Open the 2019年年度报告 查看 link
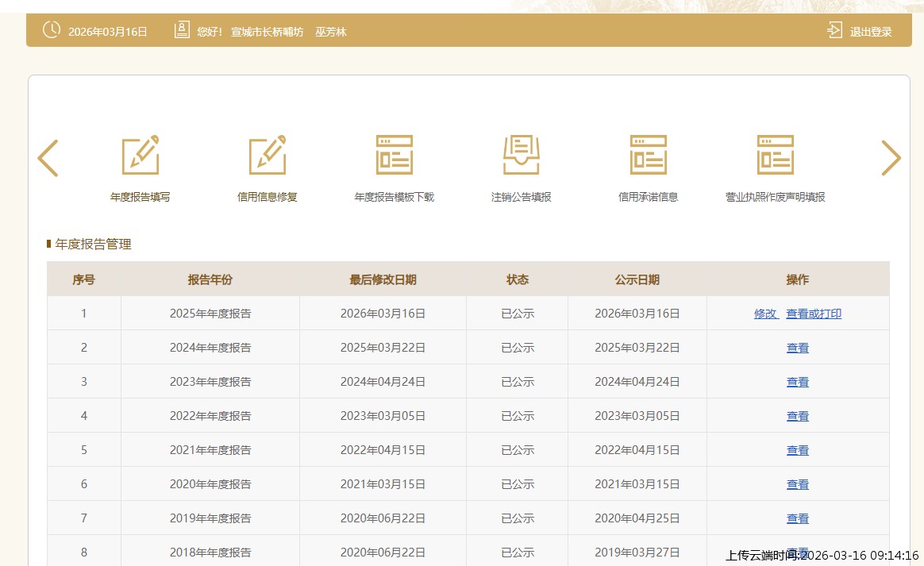The height and width of the screenshot is (566, 924). 798,518
